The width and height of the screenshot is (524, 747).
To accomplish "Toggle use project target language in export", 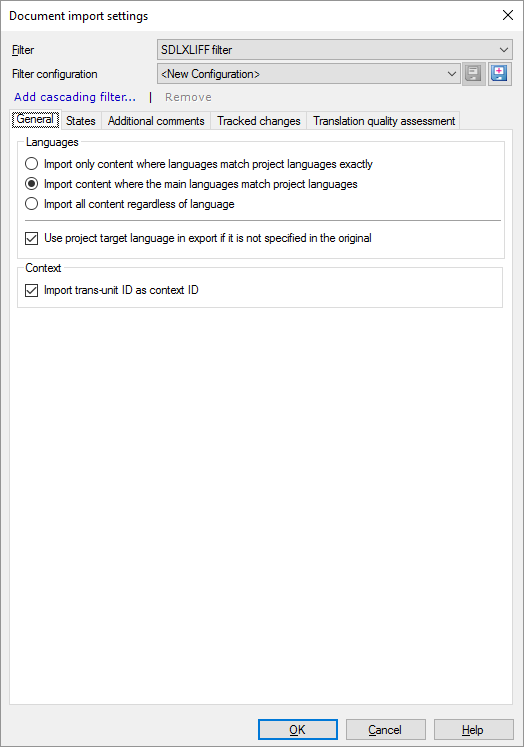I will (x=31, y=238).
